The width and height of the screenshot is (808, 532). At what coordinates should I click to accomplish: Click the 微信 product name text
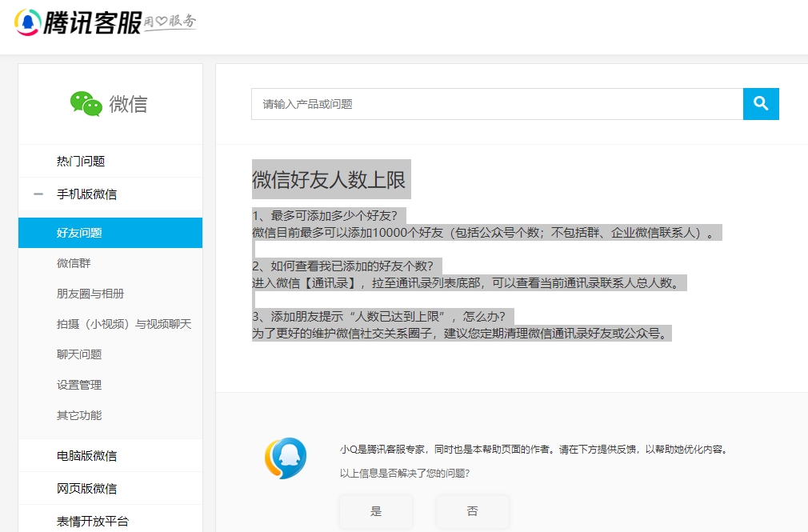tap(128, 104)
